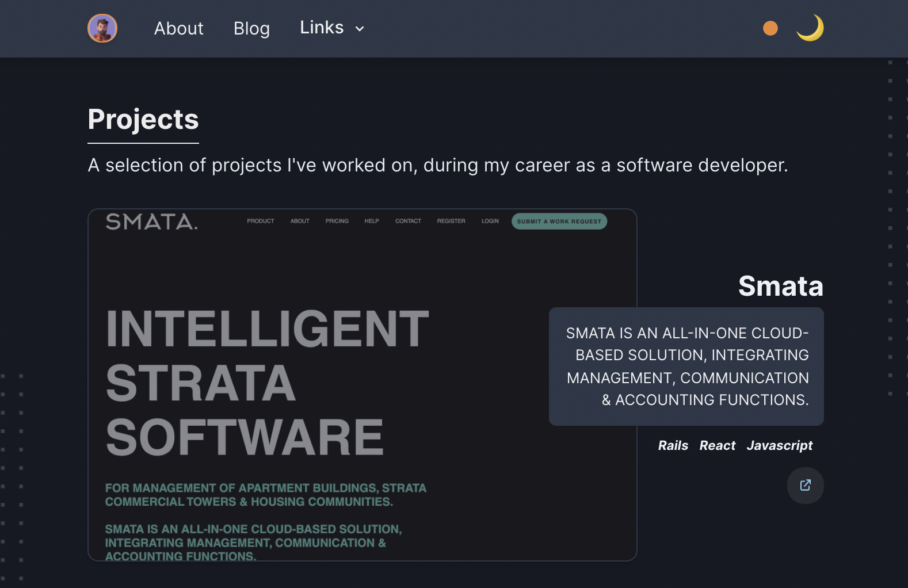The height and width of the screenshot is (588, 908).
Task: Click the Smata project title
Action: click(x=780, y=286)
